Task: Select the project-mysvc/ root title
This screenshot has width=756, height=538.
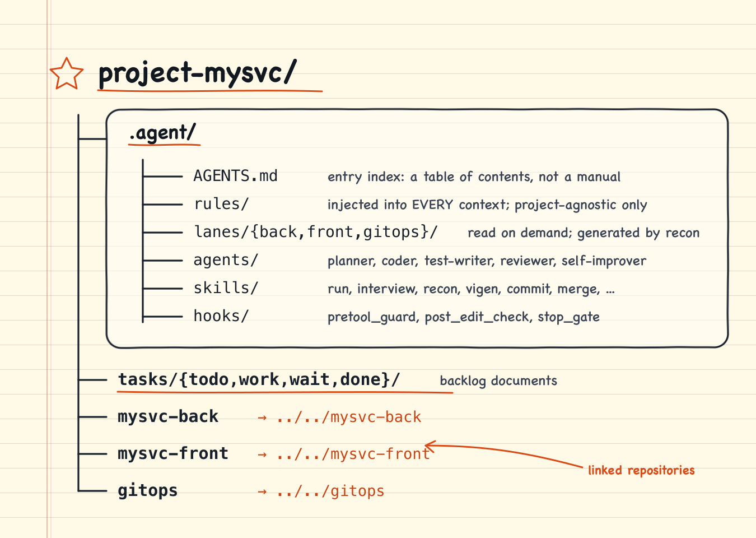Action: (x=197, y=73)
